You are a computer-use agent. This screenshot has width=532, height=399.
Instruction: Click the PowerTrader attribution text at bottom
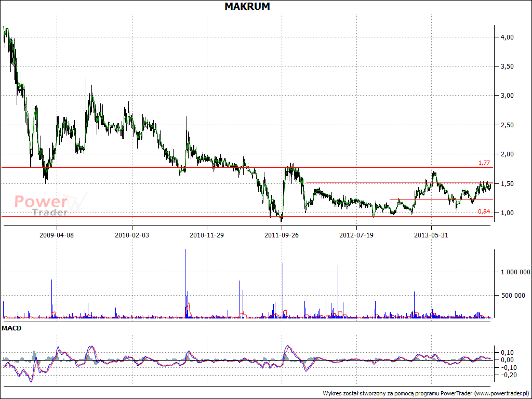click(426, 394)
